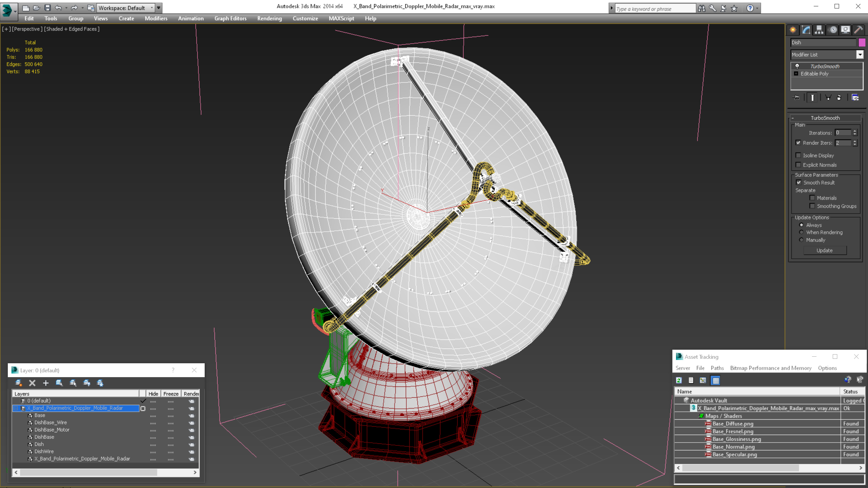
Task: Open Paths menu in Asset Tracking
Action: tap(717, 368)
